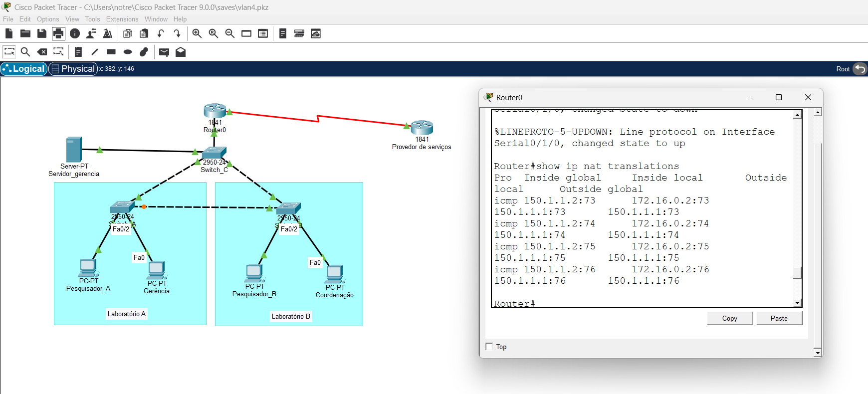Select the switch inside Laboratório A
Screen dimensions: 868x394
122,207
